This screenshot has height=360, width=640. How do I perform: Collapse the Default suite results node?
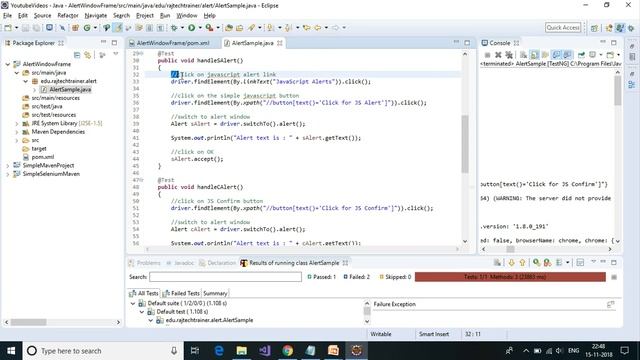(133, 303)
